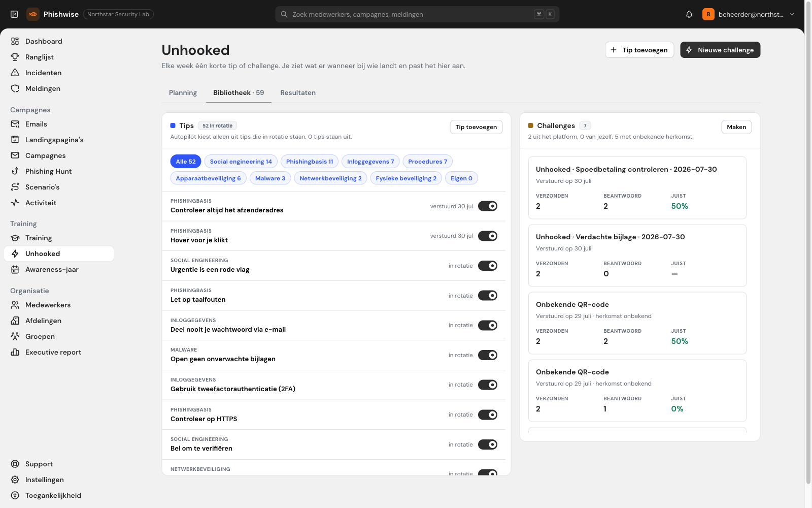Open Landingspagina's icon
This screenshot has height=508, width=812.
click(15, 140)
